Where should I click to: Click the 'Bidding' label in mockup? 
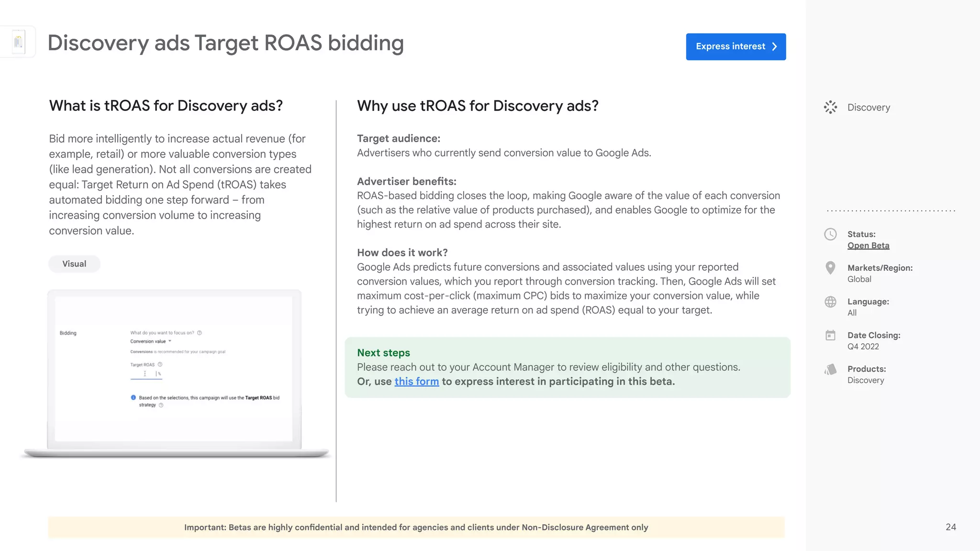pos(68,333)
